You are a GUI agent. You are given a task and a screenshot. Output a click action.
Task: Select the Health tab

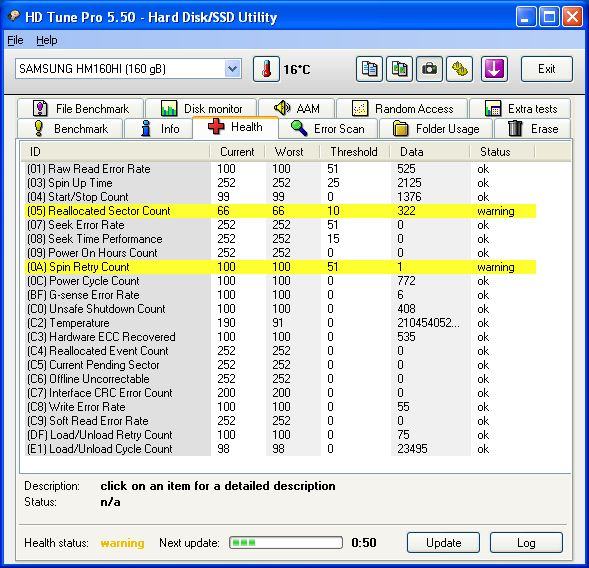236,127
